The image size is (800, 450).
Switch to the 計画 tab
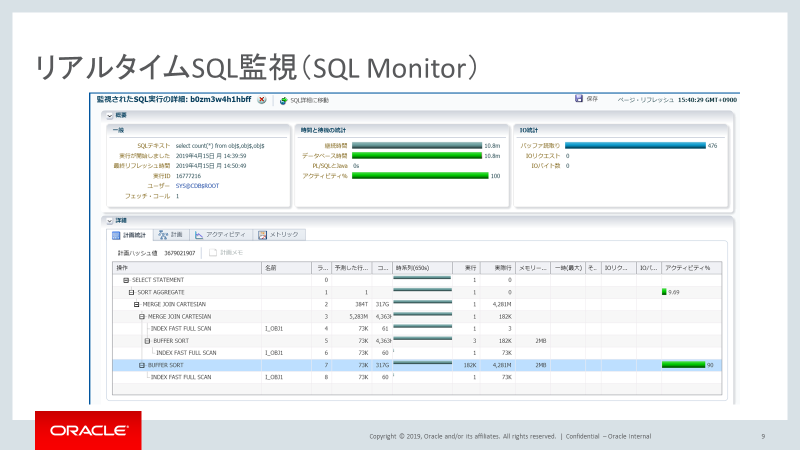tap(171, 235)
